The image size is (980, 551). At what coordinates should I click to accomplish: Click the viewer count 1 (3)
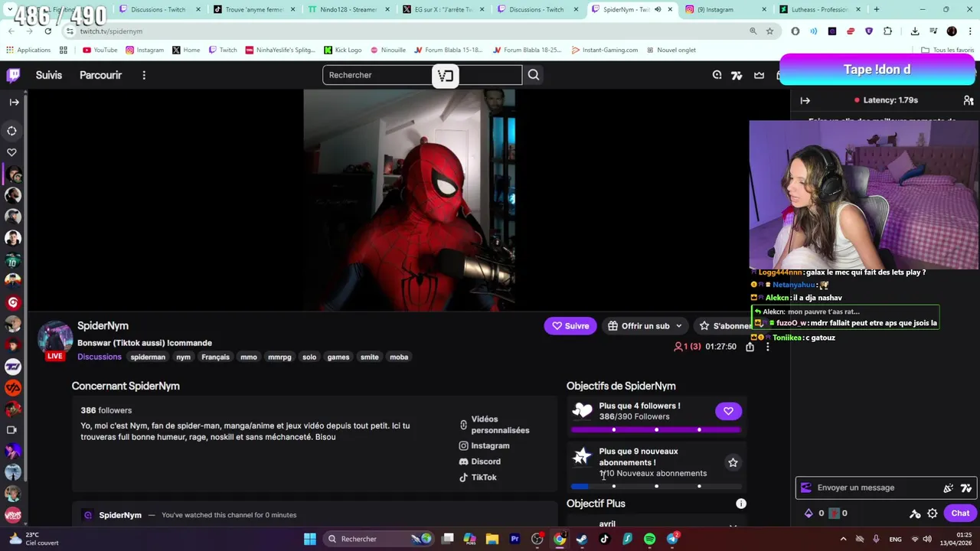point(688,347)
